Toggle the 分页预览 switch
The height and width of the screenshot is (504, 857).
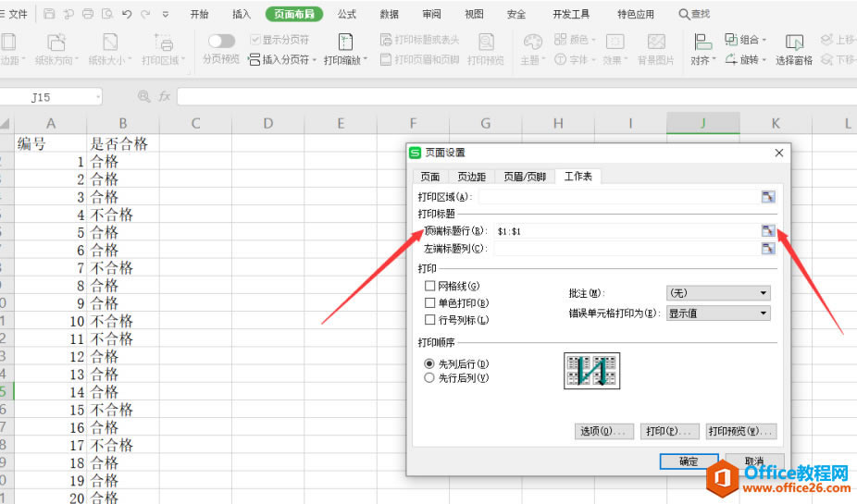tap(221, 41)
